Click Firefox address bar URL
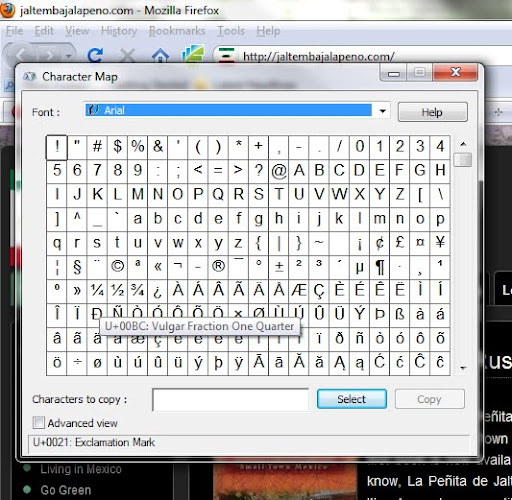This screenshot has width=512, height=500. (x=319, y=56)
